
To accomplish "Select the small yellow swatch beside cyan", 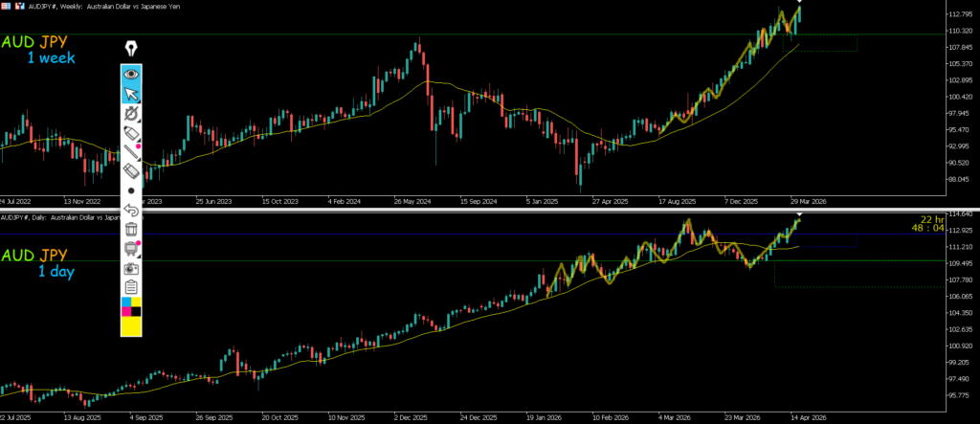I will 136,302.
